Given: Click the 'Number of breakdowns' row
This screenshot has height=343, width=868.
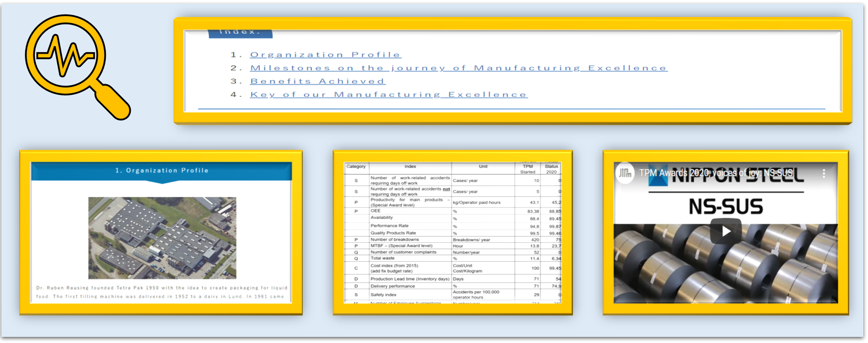Looking at the screenshot, I should (x=452, y=239).
